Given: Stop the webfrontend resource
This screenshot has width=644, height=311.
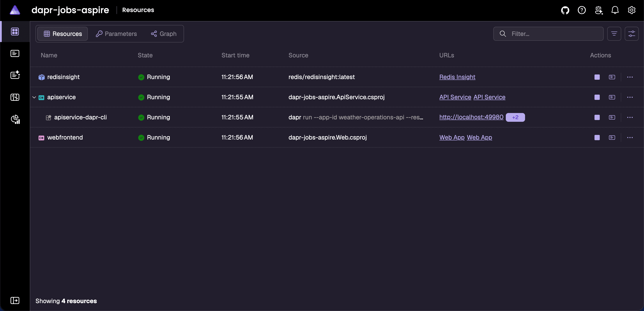Looking at the screenshot, I should coord(597,138).
